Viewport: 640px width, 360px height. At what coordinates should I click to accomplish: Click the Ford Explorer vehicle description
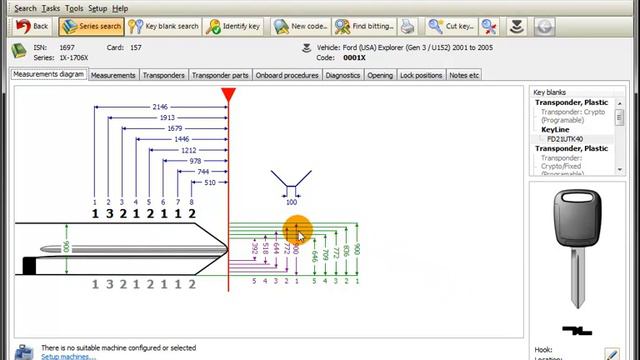coord(418,48)
